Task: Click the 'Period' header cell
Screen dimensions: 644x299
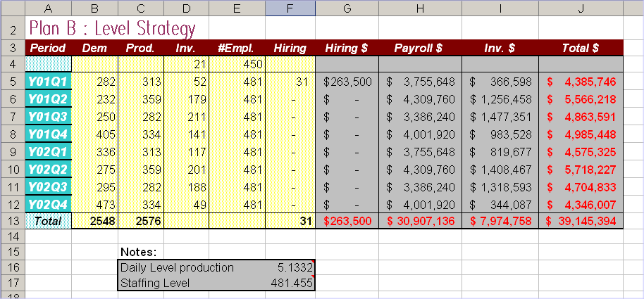Action: tap(48, 48)
